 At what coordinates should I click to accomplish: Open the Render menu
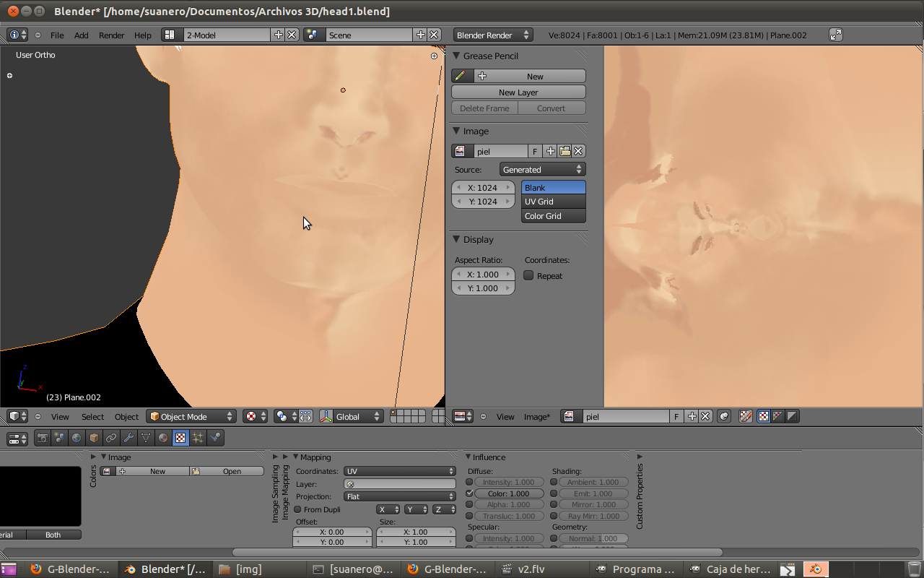pyautogui.click(x=112, y=35)
